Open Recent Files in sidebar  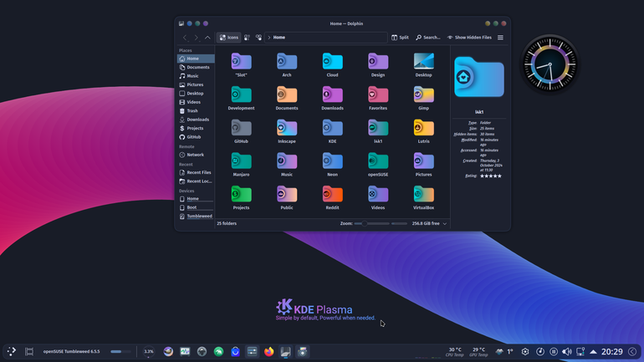tap(196, 172)
